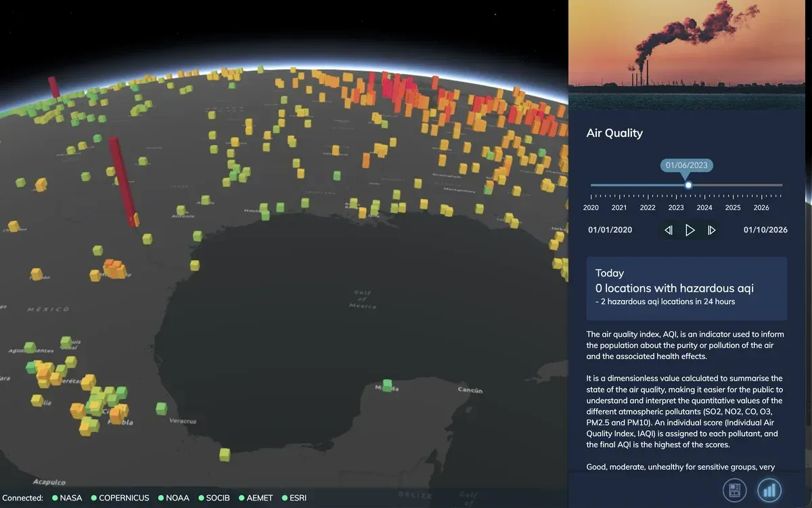Click the SOCIB connection status indicator
The height and width of the screenshot is (508, 812).
tap(214, 498)
